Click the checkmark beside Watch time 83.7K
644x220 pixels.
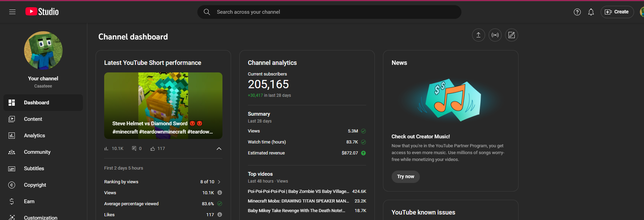(x=363, y=142)
